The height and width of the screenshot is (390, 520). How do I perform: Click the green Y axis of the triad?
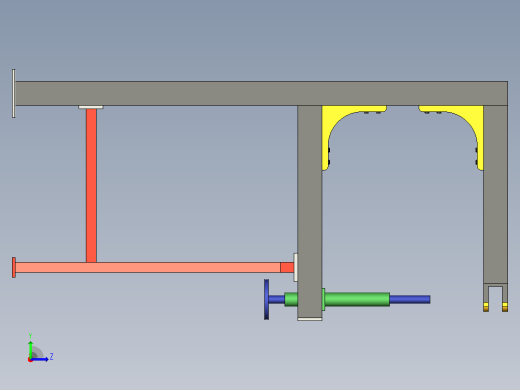coord(31,348)
